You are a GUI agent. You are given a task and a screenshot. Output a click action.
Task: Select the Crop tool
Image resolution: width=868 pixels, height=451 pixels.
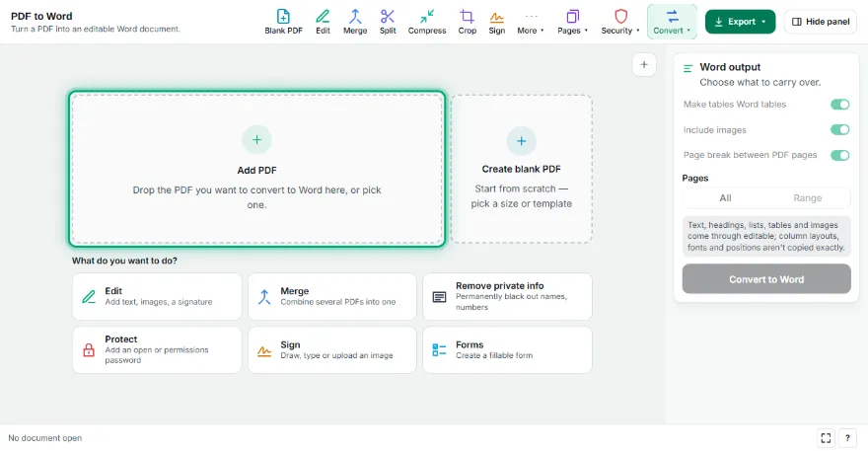pos(468,22)
